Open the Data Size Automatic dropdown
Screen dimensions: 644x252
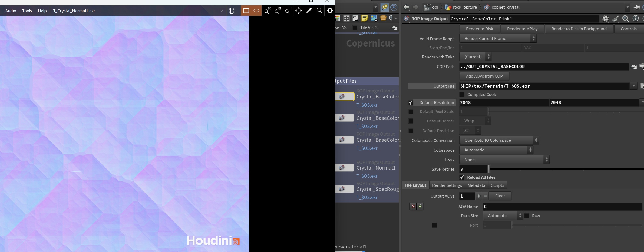[x=503, y=216]
